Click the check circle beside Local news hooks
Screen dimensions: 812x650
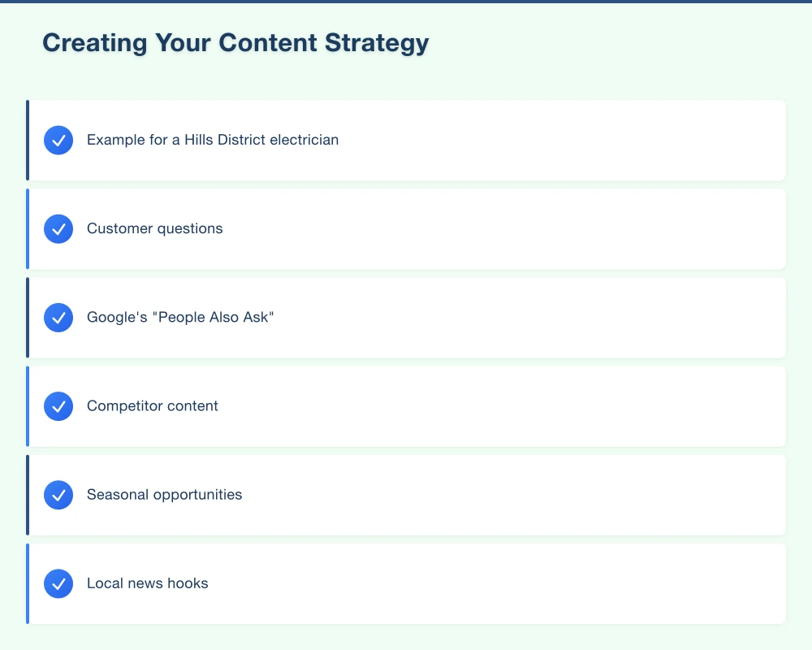pyautogui.click(x=58, y=583)
